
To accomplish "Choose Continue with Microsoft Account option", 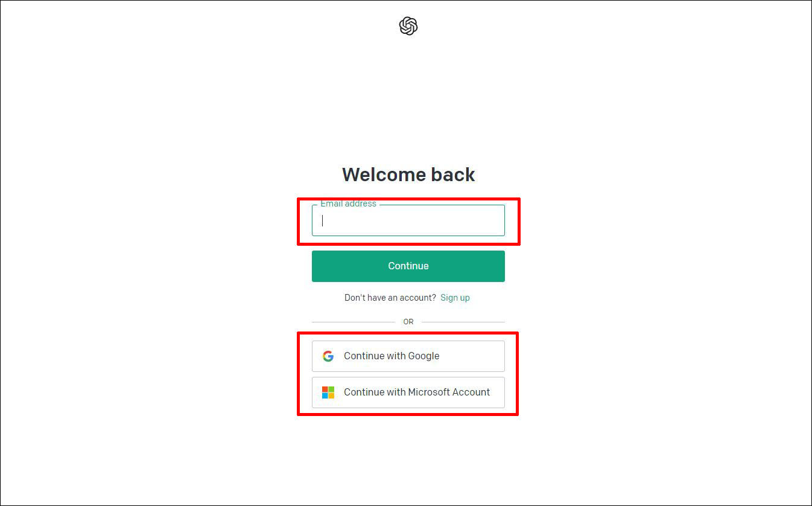I will click(408, 392).
